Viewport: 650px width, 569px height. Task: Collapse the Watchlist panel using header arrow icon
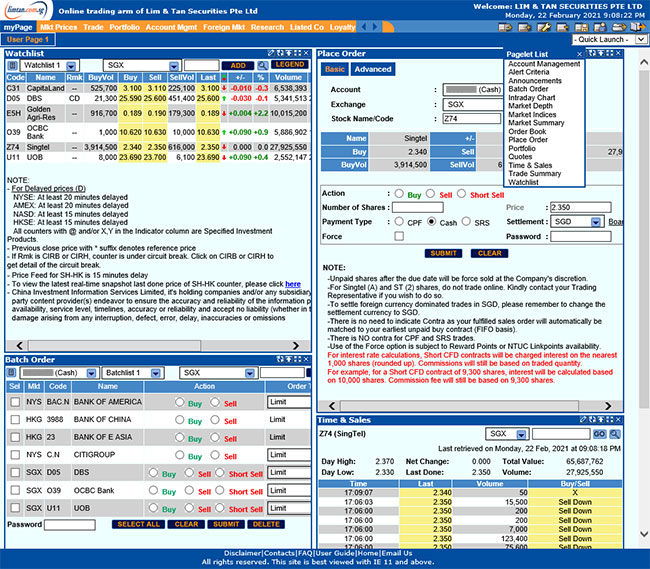point(289,53)
